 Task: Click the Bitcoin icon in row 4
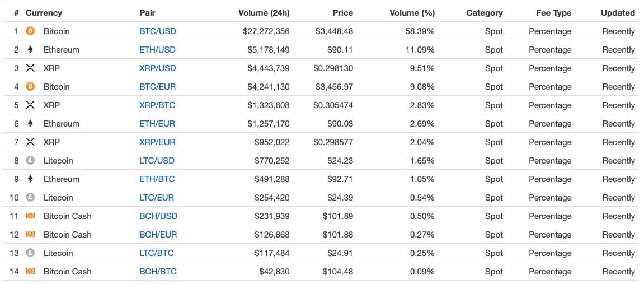[x=30, y=87]
